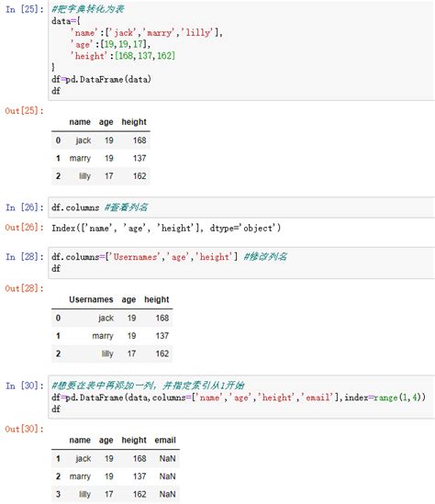Click age value 17 in Out[25] table

click(x=109, y=176)
